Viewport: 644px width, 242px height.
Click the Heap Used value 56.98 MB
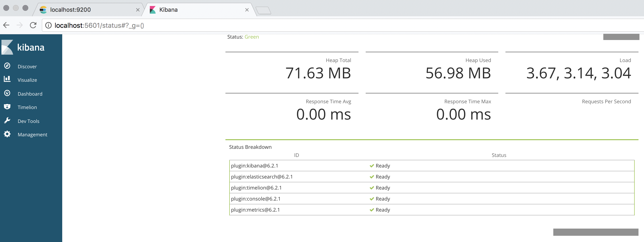click(458, 73)
